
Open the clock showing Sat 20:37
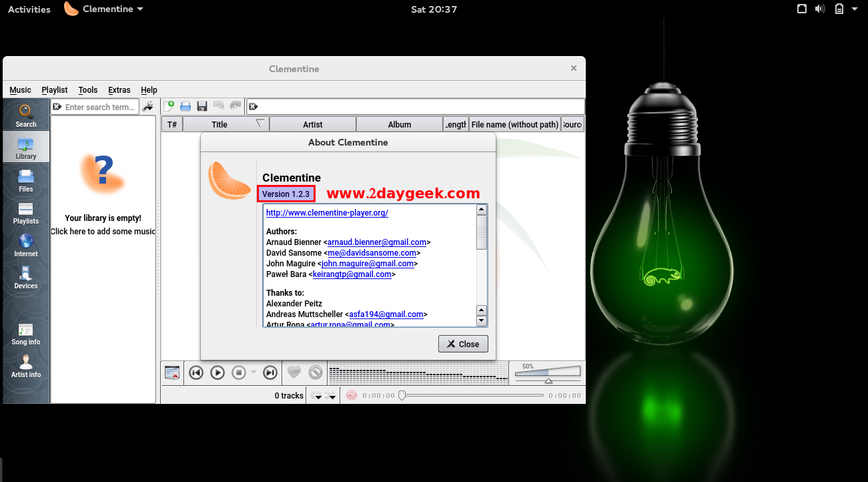434,9
